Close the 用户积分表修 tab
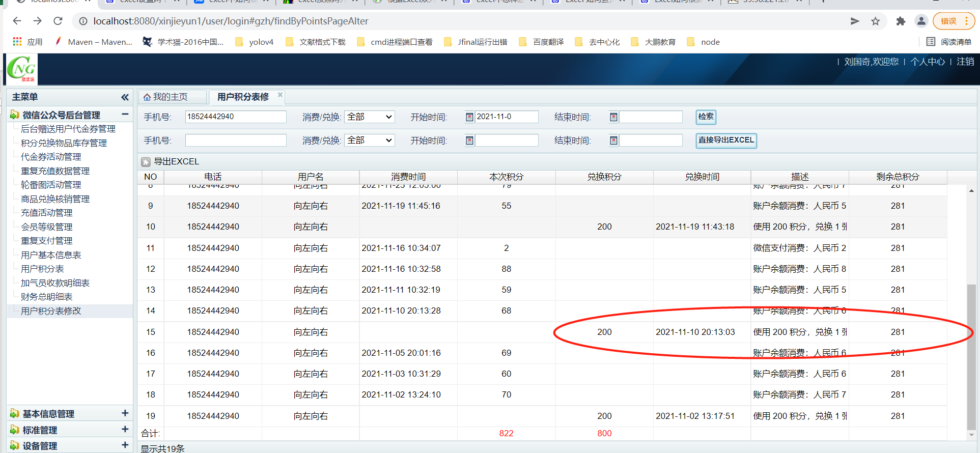Viewport: 980px width, 453px height. coord(280,95)
